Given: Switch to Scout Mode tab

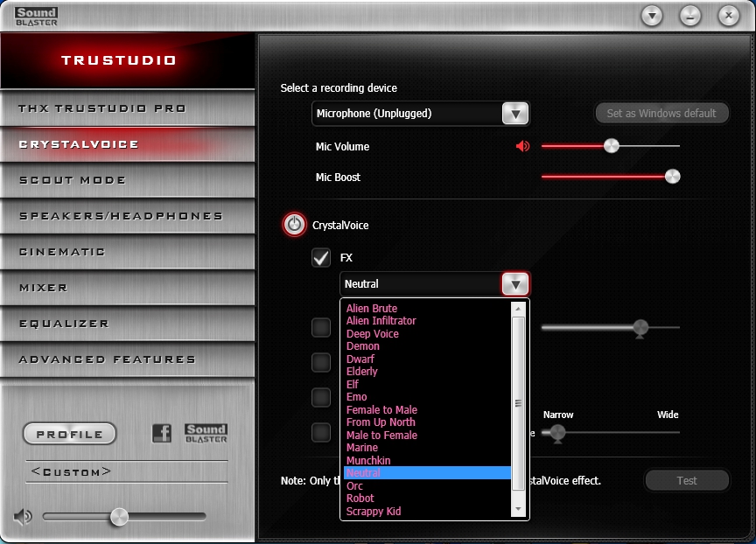Looking at the screenshot, I should tap(128, 180).
